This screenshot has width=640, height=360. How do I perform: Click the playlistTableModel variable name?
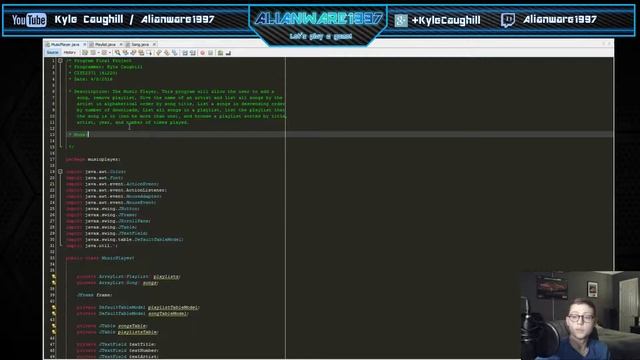click(173, 307)
